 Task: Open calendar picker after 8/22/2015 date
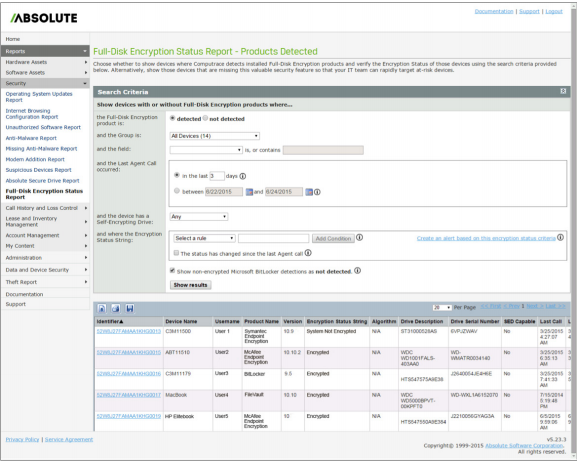tap(249, 192)
